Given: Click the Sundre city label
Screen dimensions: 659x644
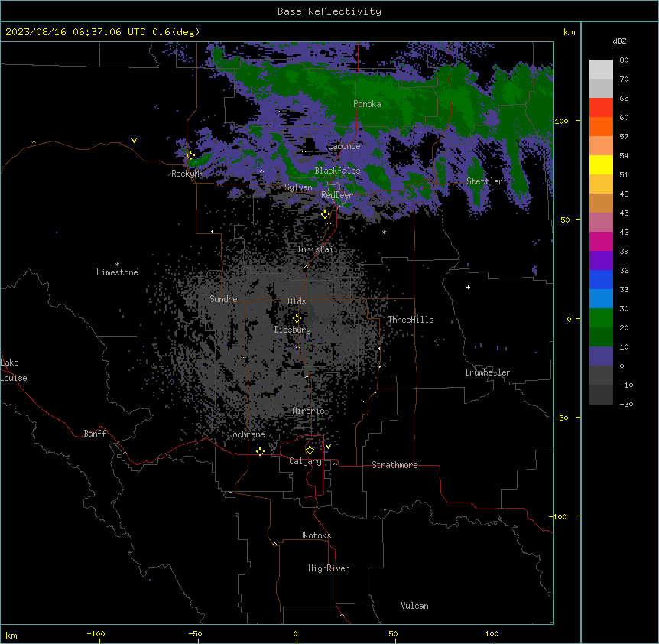Looking at the screenshot, I should [x=223, y=299].
